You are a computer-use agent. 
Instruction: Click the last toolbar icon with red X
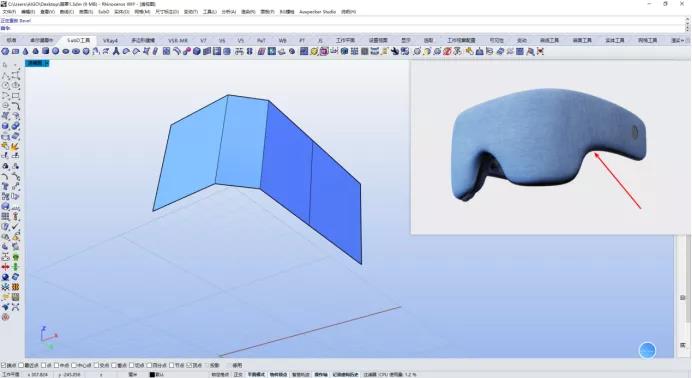540,52
